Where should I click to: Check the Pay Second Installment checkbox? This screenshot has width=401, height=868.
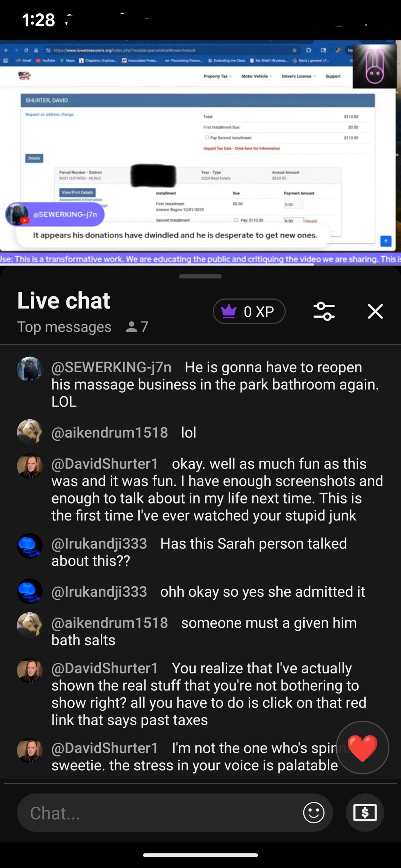click(207, 138)
